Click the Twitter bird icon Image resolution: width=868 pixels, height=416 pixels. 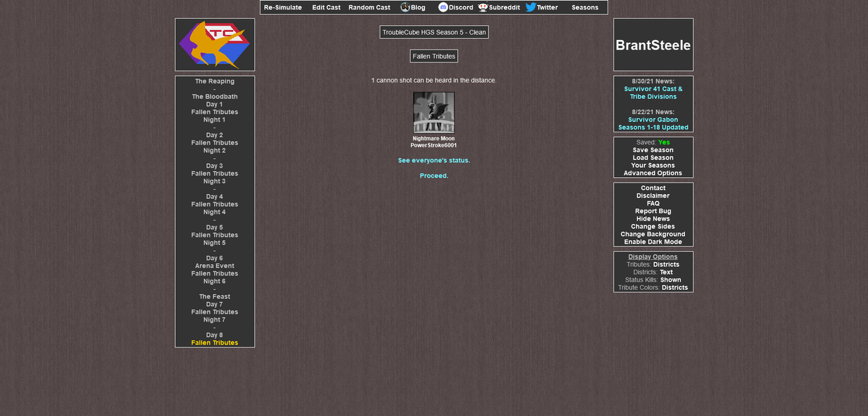tap(530, 7)
